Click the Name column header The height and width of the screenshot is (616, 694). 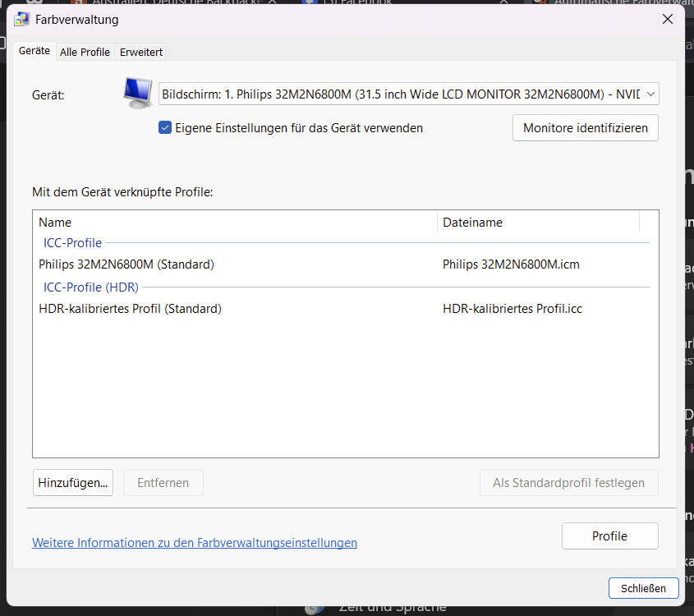(235, 222)
